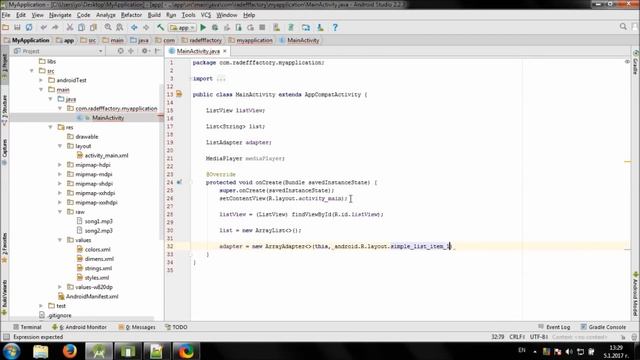Open the Android Monitor tool window

(x=79, y=327)
